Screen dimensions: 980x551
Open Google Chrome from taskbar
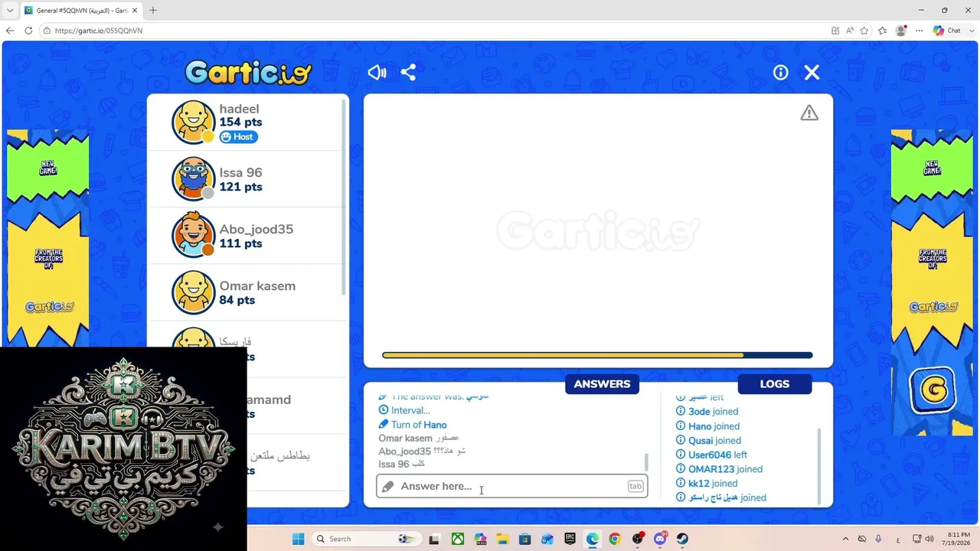[x=615, y=539]
